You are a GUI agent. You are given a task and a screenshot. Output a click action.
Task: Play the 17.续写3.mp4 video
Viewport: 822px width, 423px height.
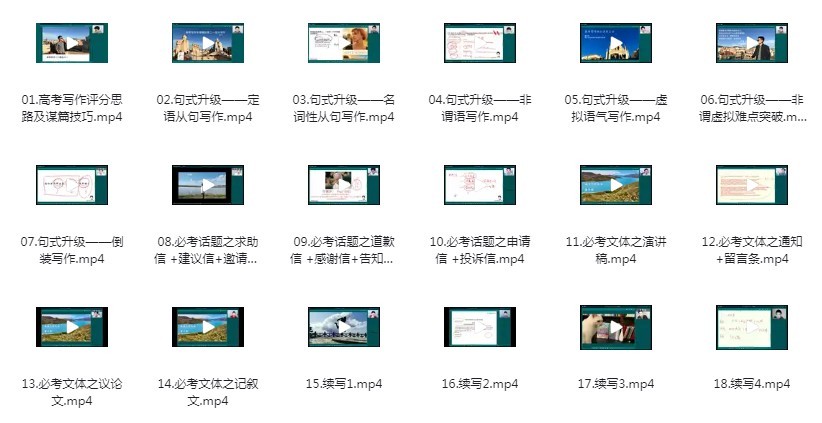click(x=616, y=327)
